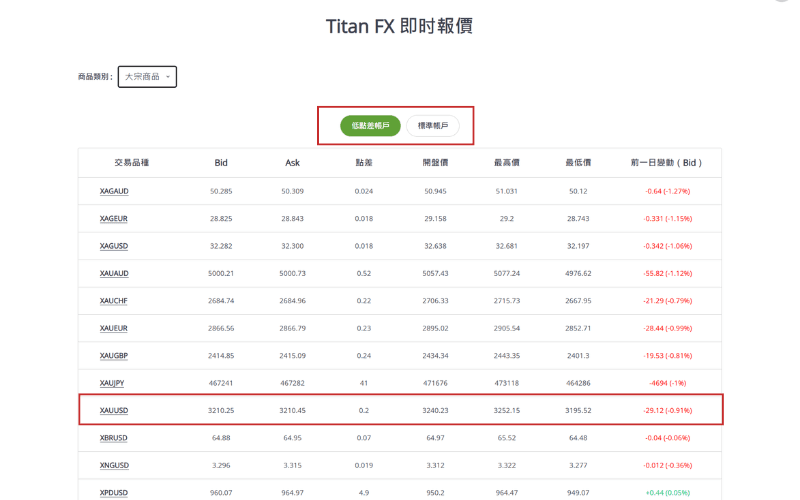Open the XBRUSD symbol link
The height and width of the screenshot is (500, 800).
113,438
